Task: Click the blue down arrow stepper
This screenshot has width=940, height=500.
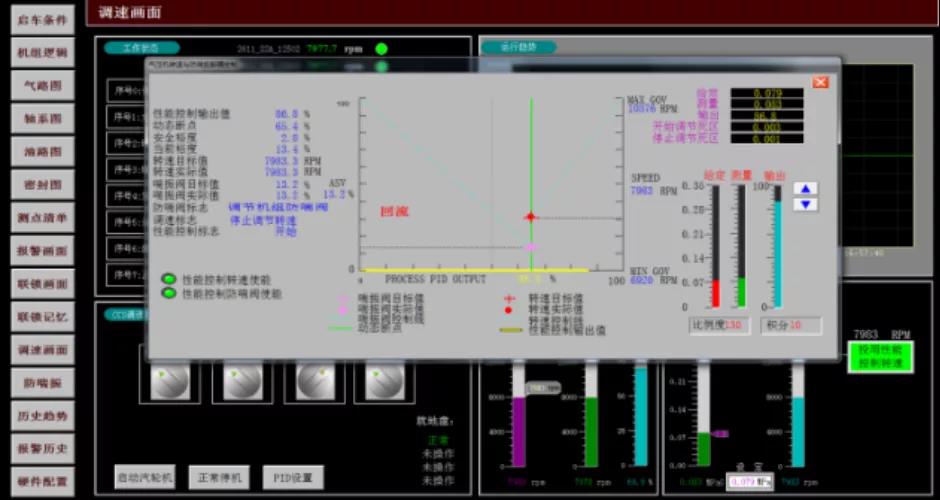Action: tap(805, 204)
